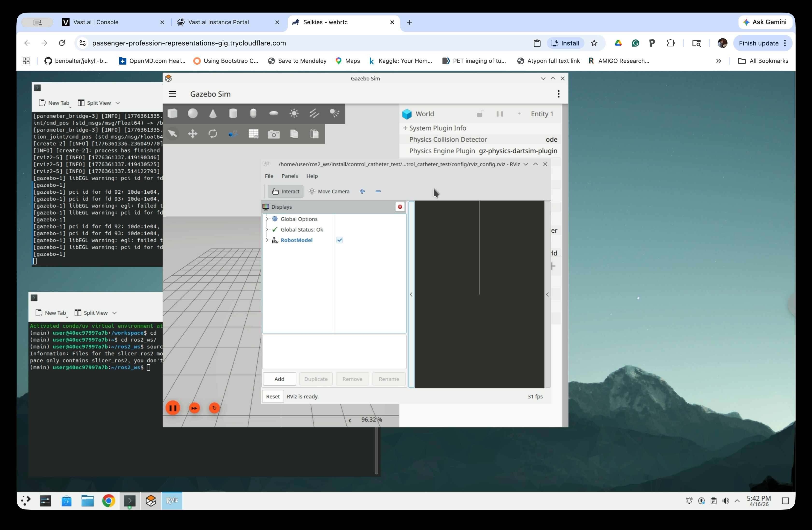812x530 pixels.
Task: Click the Reset button in RViz
Action: click(272, 397)
